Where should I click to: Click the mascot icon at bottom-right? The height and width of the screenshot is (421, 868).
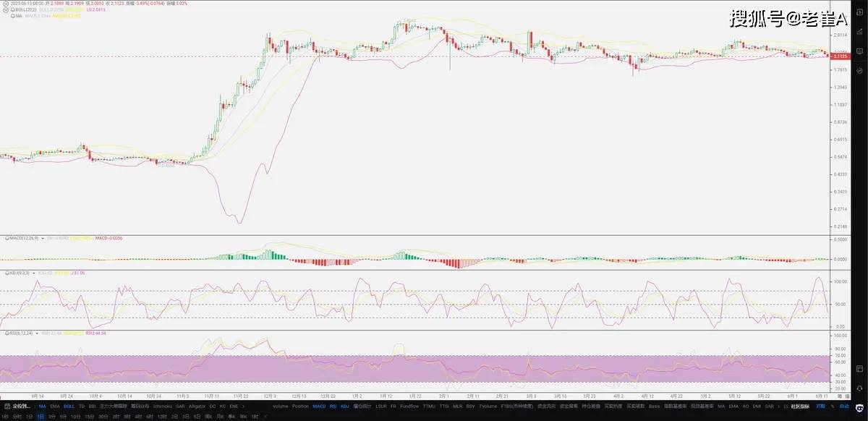(859, 407)
